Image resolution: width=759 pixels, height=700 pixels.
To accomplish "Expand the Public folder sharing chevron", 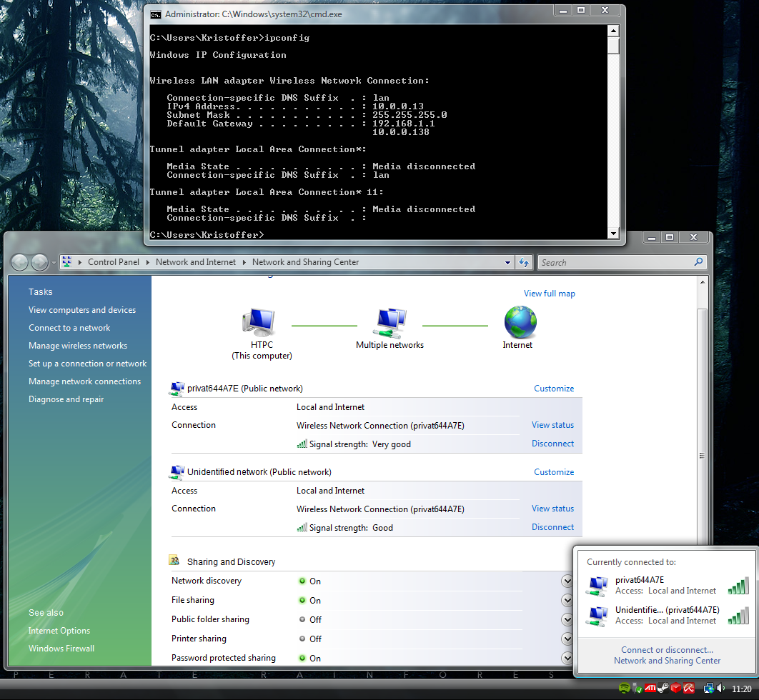I will point(567,620).
